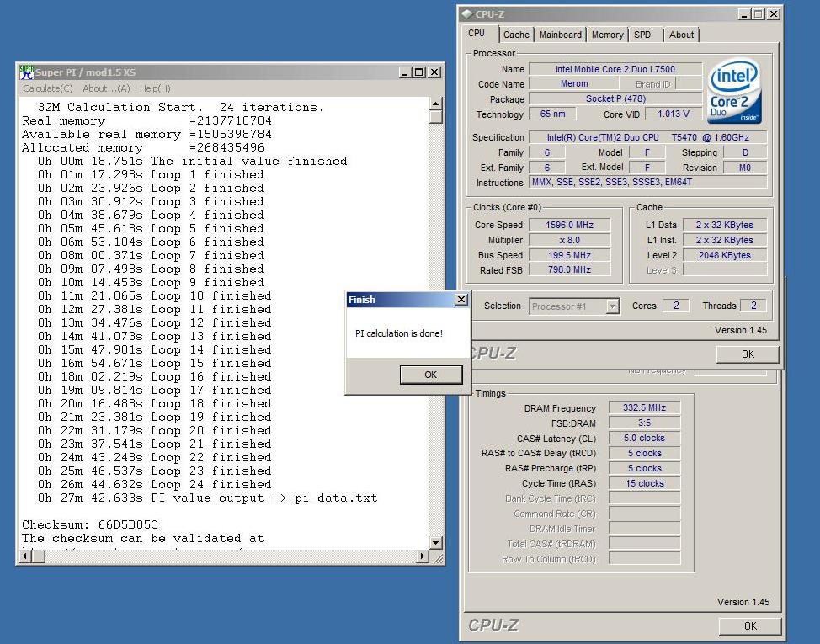Click the Name field Intel Mobile Core 2 Duo L7500
820x644 pixels.
(x=615, y=69)
